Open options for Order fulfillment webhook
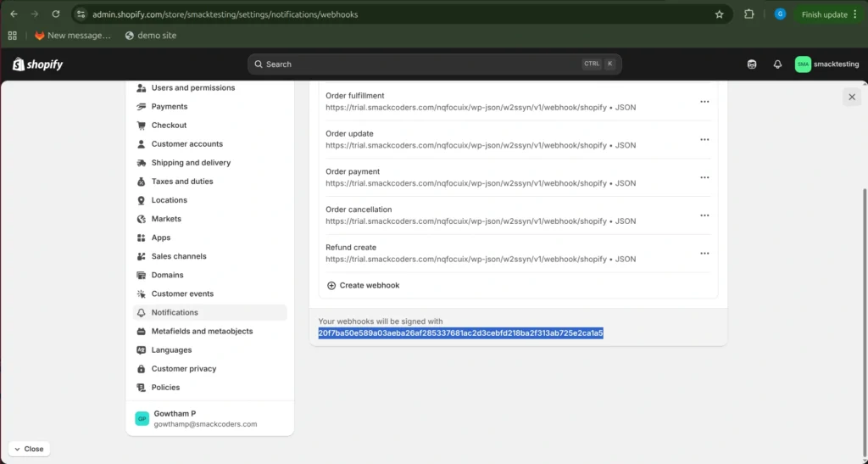 (x=704, y=102)
